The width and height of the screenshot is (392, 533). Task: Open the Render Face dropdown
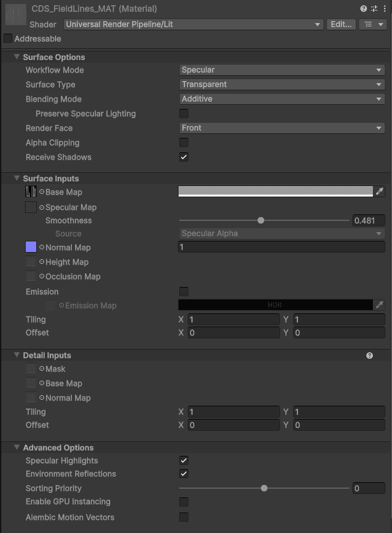pyautogui.click(x=282, y=128)
